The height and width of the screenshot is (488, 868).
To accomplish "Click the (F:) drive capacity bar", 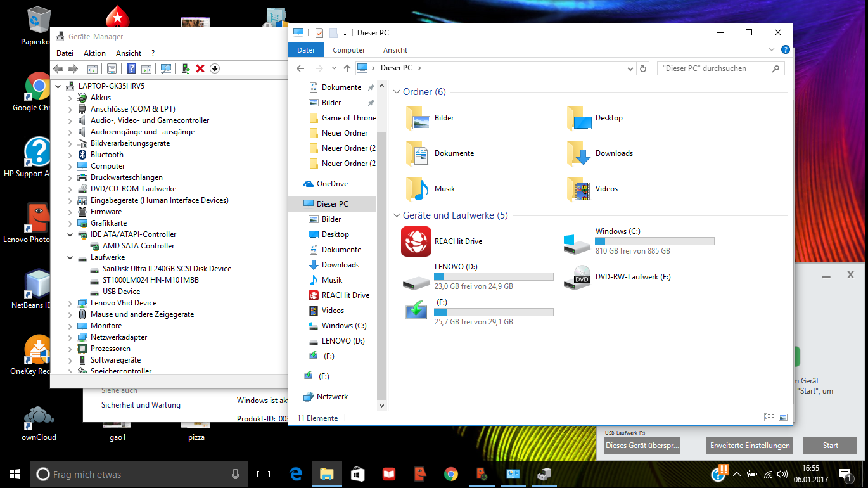I will pyautogui.click(x=494, y=312).
